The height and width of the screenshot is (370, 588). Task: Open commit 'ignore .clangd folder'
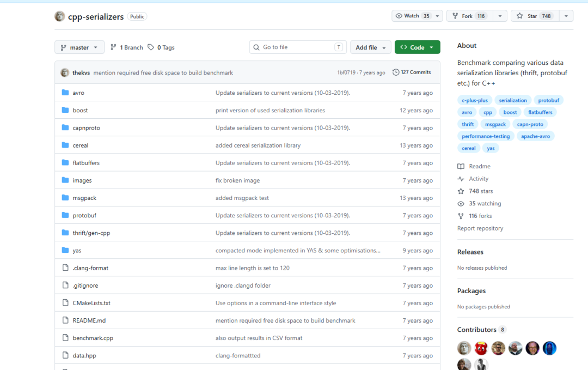click(243, 286)
